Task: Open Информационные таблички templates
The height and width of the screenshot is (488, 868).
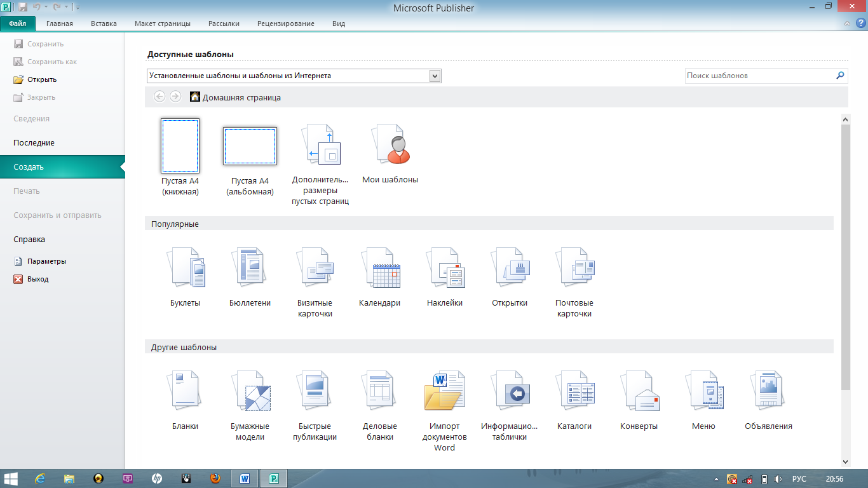Action: tap(510, 405)
